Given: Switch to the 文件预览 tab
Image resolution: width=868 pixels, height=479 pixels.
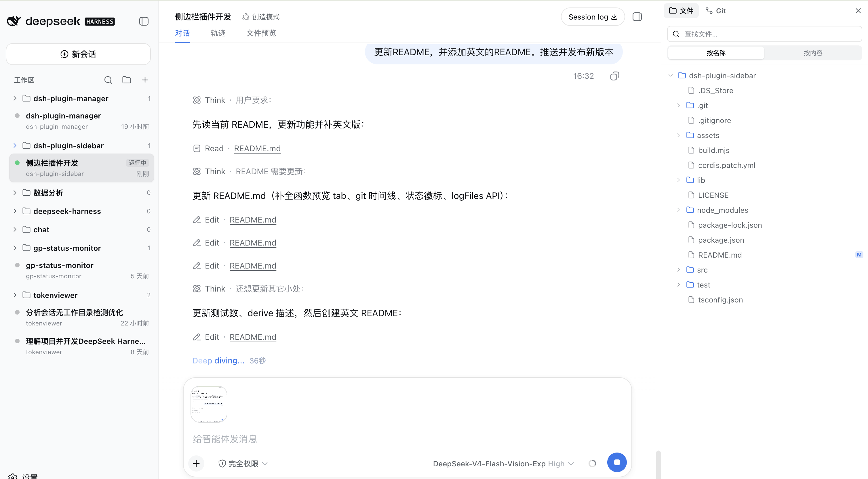Looking at the screenshot, I should coord(261,33).
